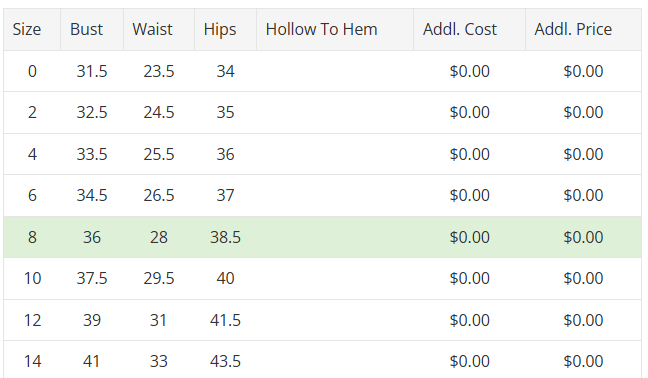
Task: Click the Hollow To Hem column header
Action: [335, 30]
